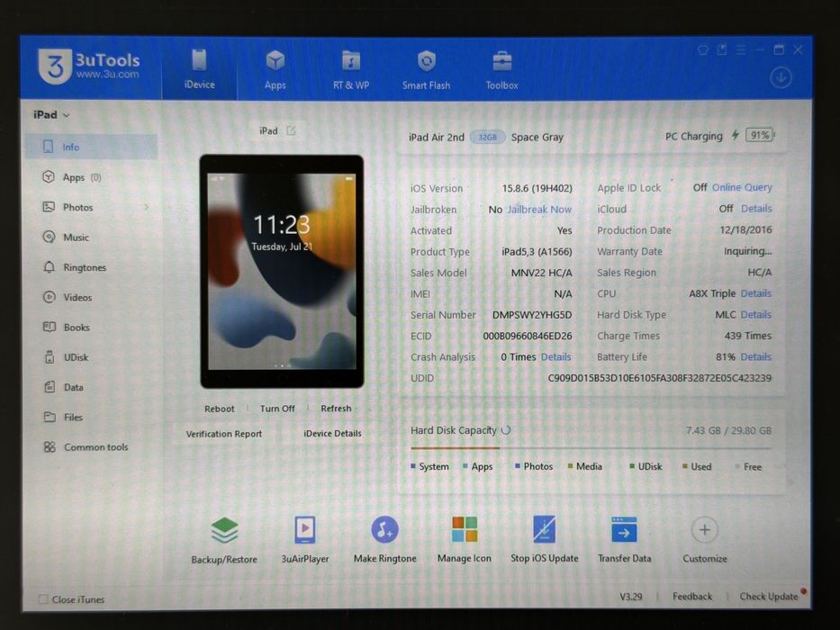
Task: Click the System legend color square
Action: pos(413,466)
